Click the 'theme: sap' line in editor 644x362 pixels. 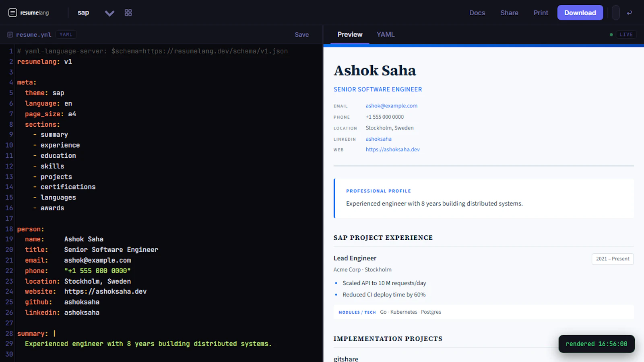[44, 93]
